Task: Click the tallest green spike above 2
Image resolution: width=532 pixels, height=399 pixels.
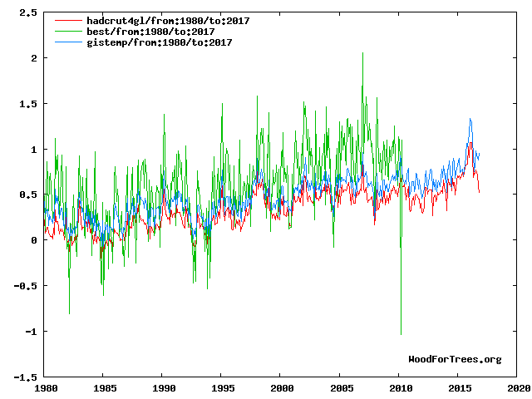Action: click(362, 55)
